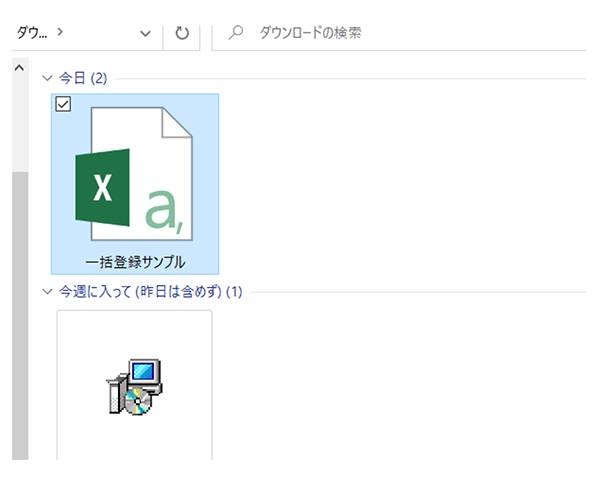The width and height of the screenshot is (611, 496).
Task: Collapse the 今日 (2) group chevron
Action: (x=47, y=78)
